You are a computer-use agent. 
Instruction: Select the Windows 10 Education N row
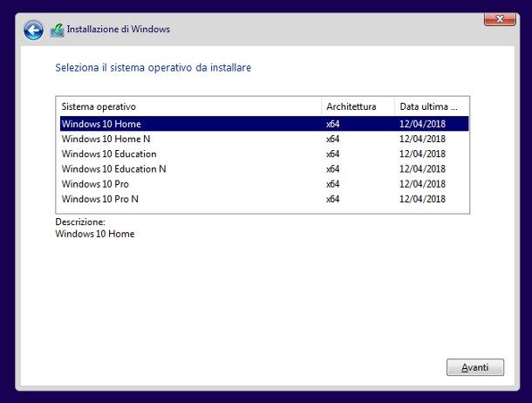tap(264, 169)
